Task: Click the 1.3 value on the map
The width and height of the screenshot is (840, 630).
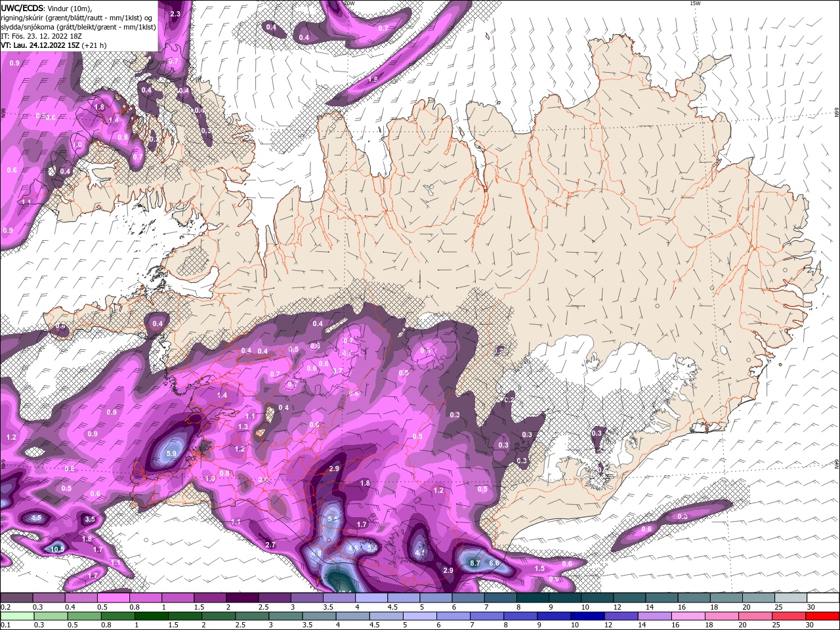Action: (243, 427)
